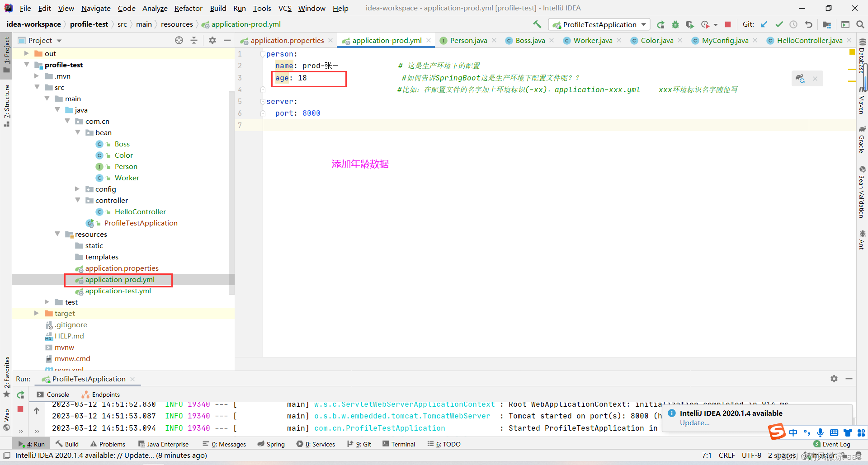Dismiss the floating Maven reload notification

coord(815,79)
